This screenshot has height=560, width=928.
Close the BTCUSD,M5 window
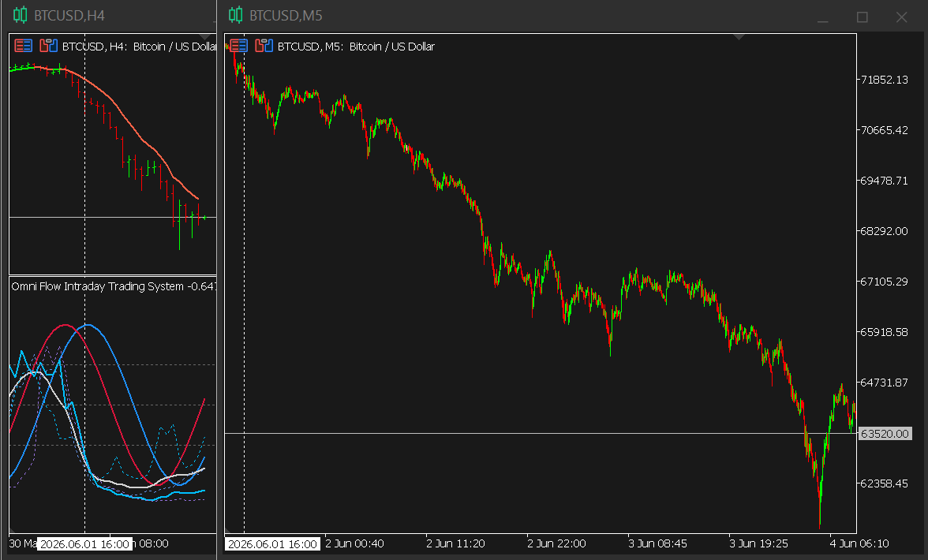click(901, 17)
